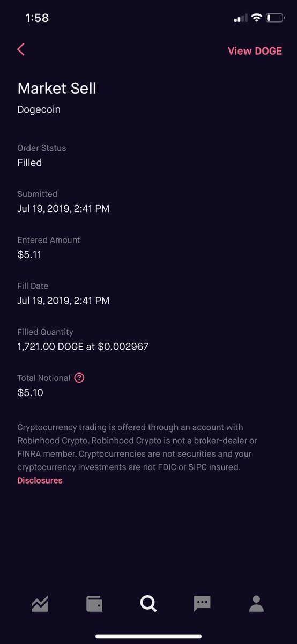Open the wallet cash tab

94,604
